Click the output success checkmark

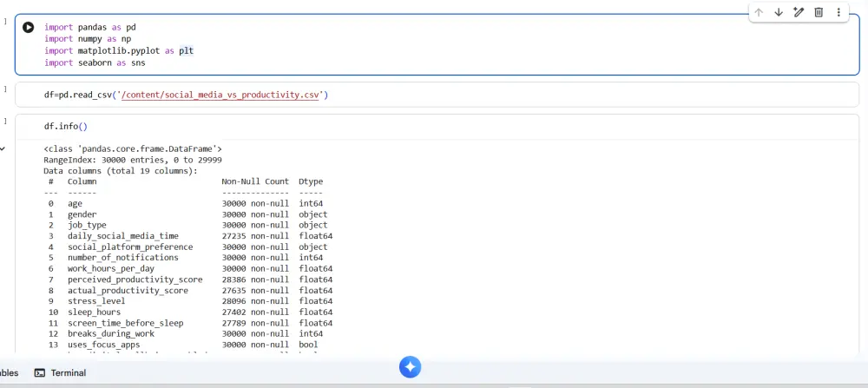click(3, 148)
